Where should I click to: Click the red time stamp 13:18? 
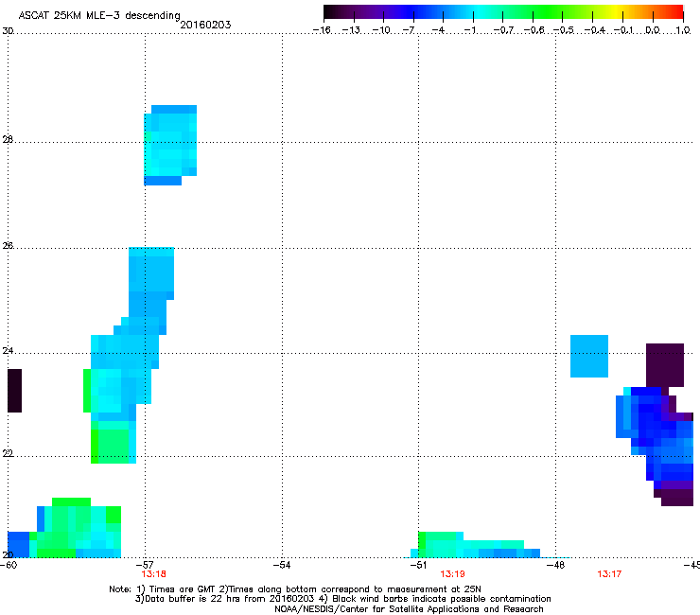(x=153, y=574)
